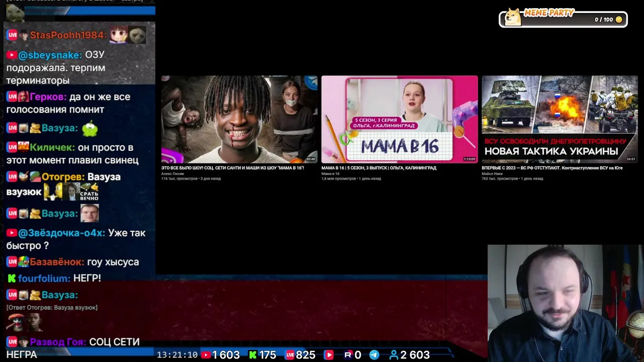Click the gold coin icon after 0 / 100

[619, 20]
